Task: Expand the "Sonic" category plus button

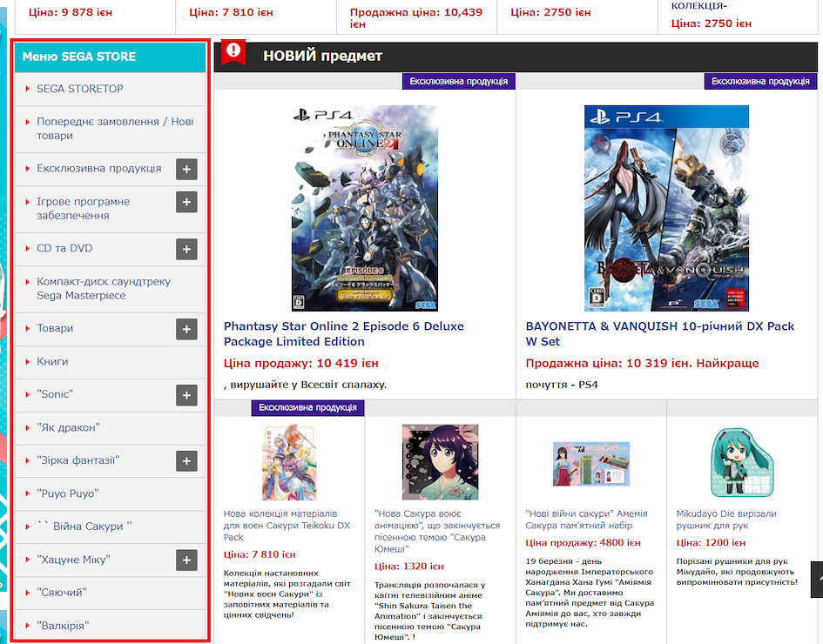Action: point(186,395)
